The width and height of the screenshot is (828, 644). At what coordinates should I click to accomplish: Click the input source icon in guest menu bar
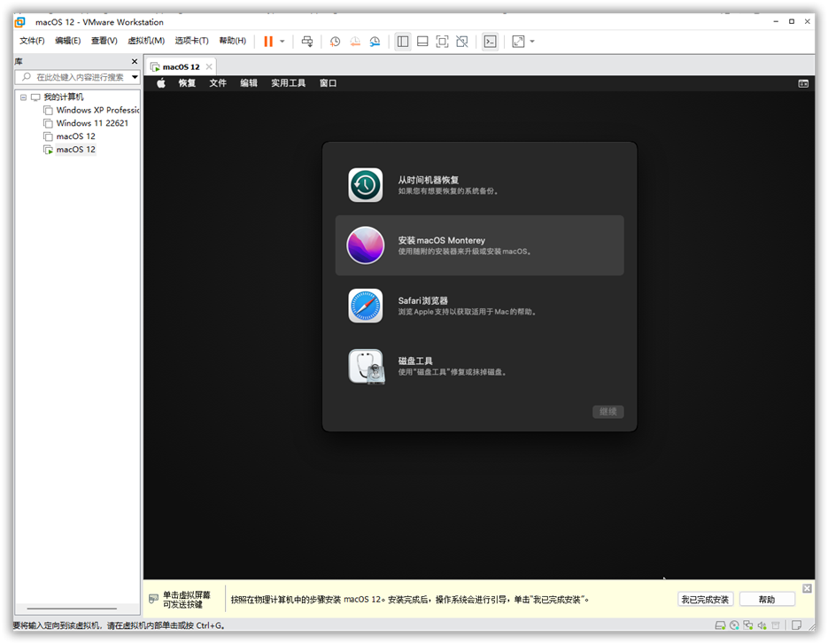pyautogui.click(x=803, y=83)
